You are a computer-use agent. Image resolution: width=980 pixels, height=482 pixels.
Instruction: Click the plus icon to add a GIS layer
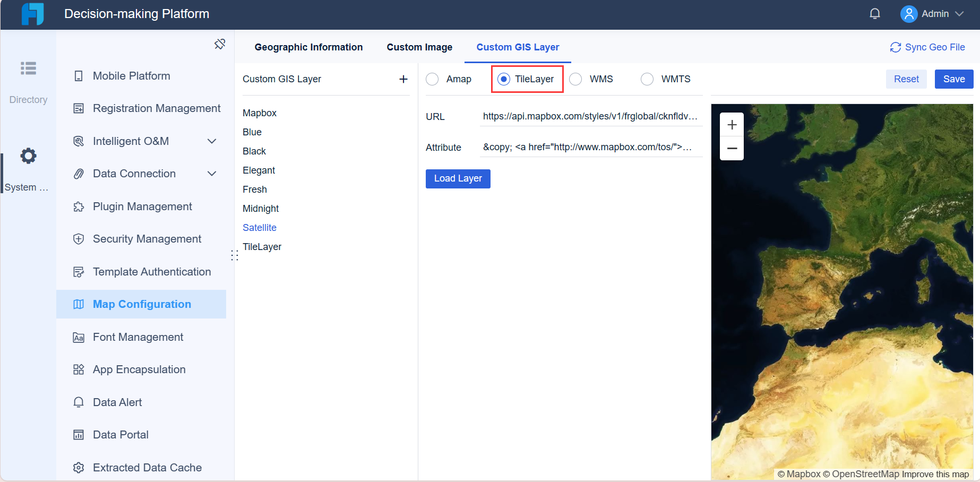(x=403, y=79)
